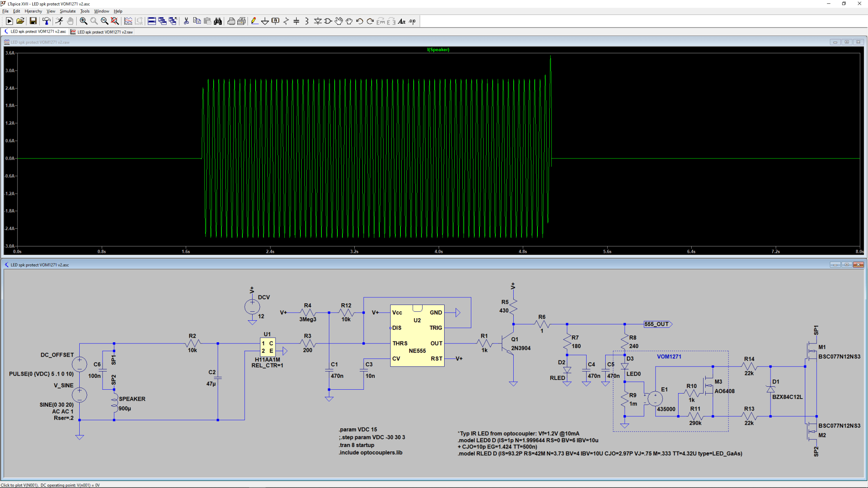Image resolution: width=868 pixels, height=488 pixels.
Task: Select the Label Net tool
Action: tap(275, 21)
